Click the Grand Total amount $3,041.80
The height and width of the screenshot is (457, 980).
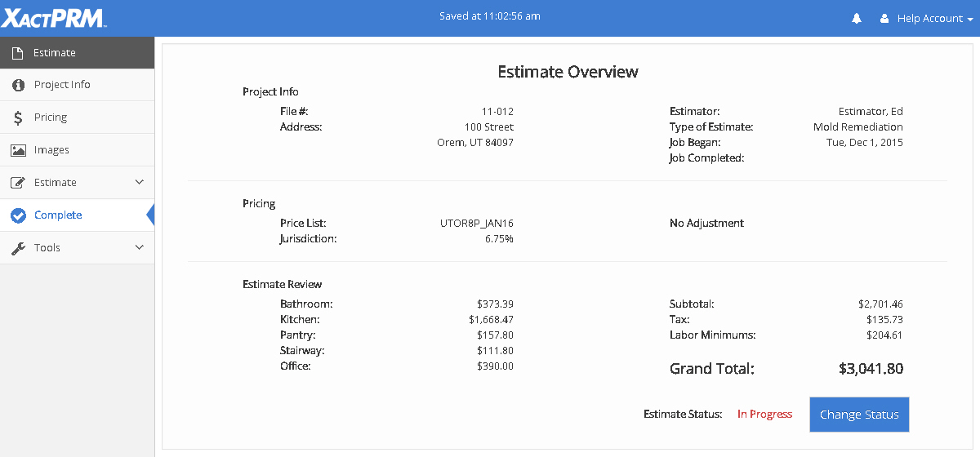coord(871,369)
